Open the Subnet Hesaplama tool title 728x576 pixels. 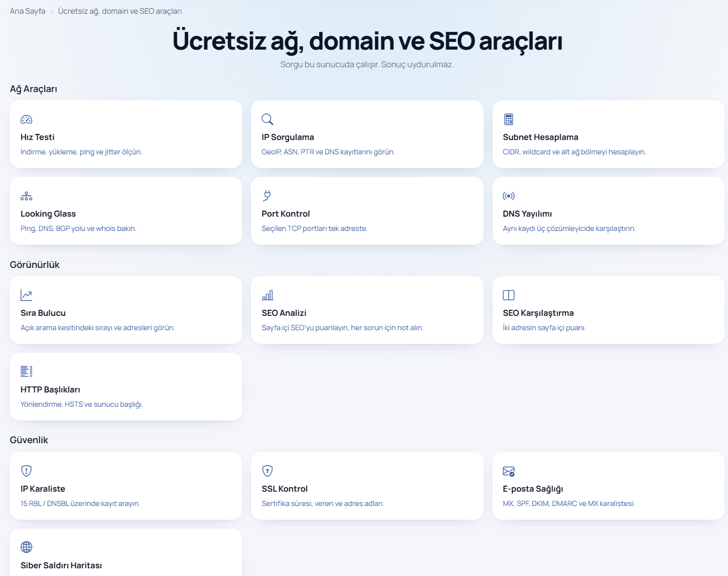[x=540, y=137]
